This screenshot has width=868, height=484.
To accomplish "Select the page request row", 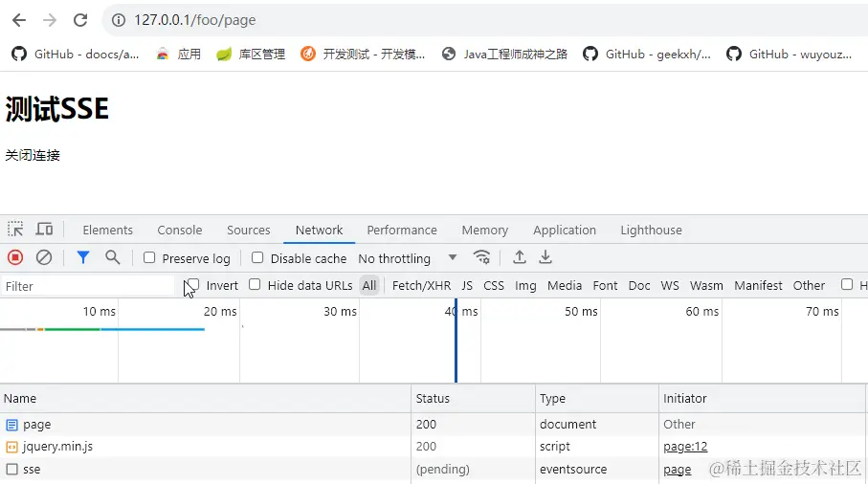I will click(x=434, y=425).
